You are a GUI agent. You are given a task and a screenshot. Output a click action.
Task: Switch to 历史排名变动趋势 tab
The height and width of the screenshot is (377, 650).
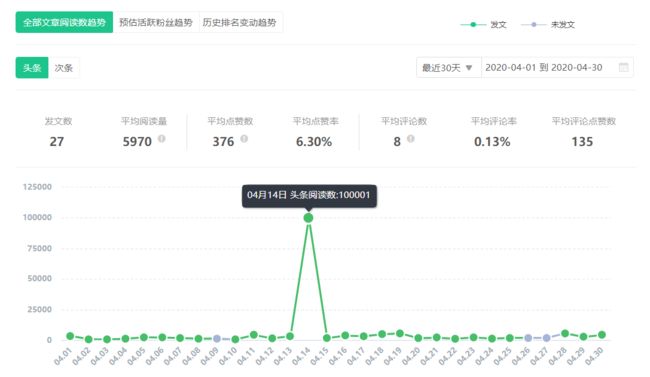240,22
